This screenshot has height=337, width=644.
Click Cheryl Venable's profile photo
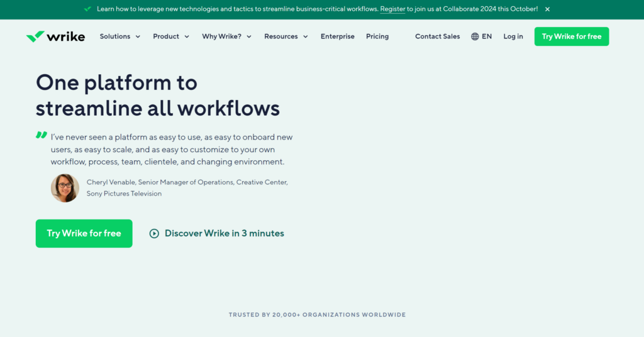(65, 188)
